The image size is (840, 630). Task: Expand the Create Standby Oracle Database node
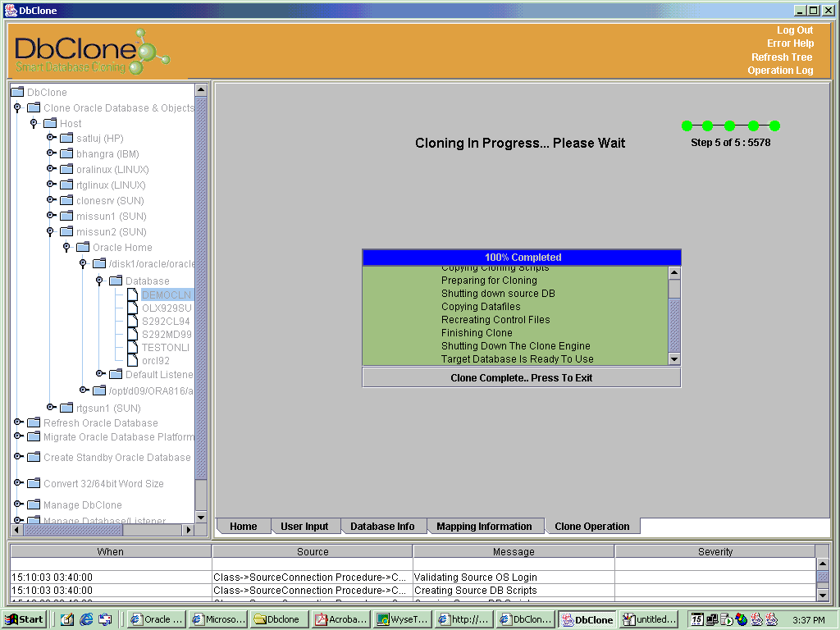[18, 456]
